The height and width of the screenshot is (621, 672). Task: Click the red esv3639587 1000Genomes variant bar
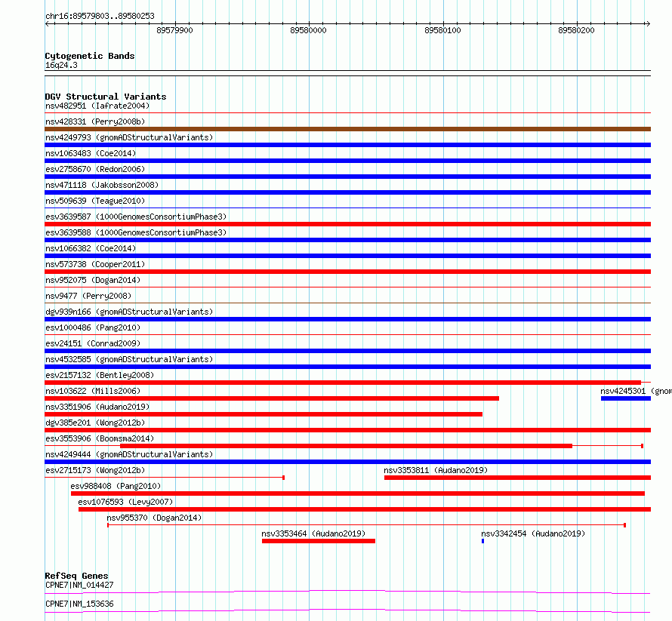347,224
